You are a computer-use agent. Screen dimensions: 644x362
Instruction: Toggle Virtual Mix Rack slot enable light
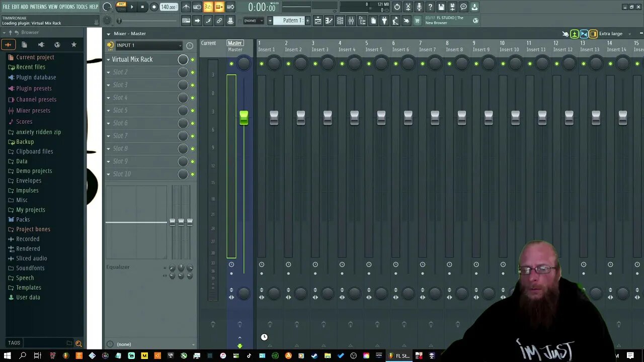[192, 60]
